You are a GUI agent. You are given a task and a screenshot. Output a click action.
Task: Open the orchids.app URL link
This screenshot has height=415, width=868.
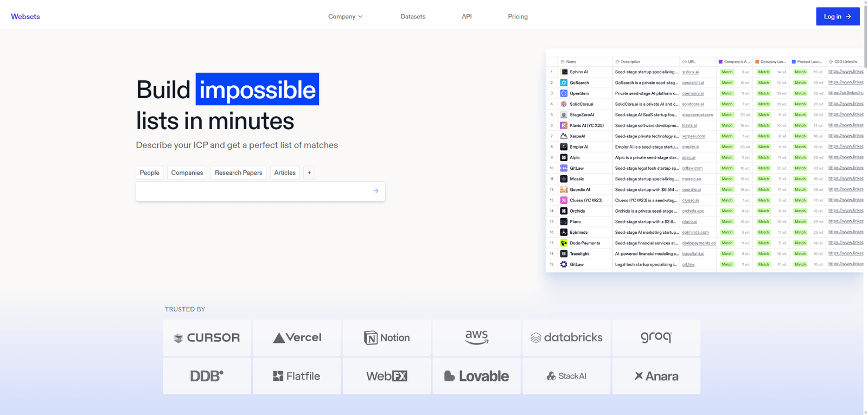[693, 211]
